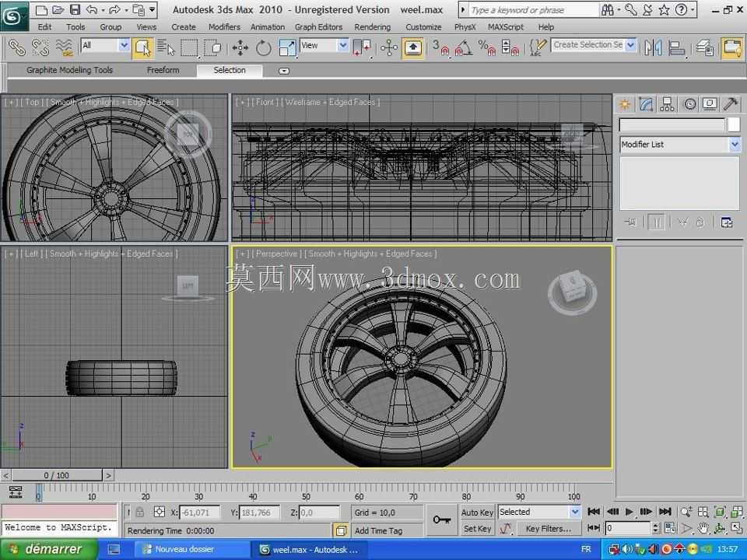The image size is (747, 560).
Task: Click the time slider showing 0 / 100
Action: point(57,475)
